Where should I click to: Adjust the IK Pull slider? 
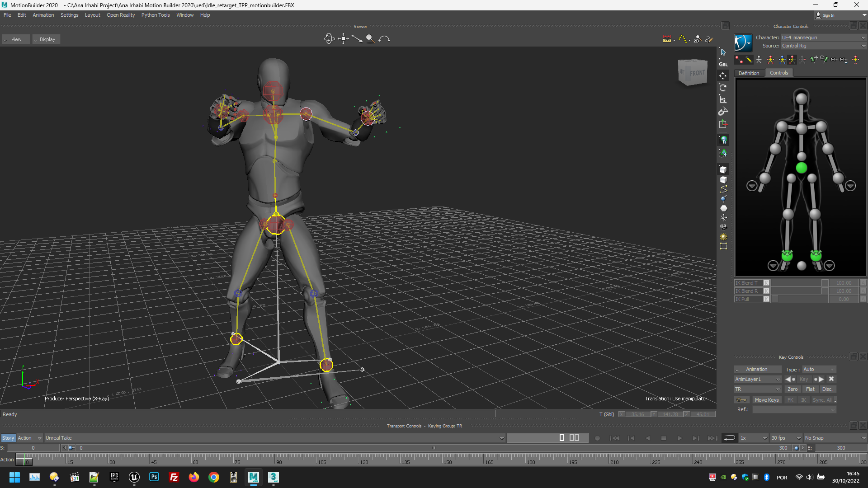tap(799, 299)
